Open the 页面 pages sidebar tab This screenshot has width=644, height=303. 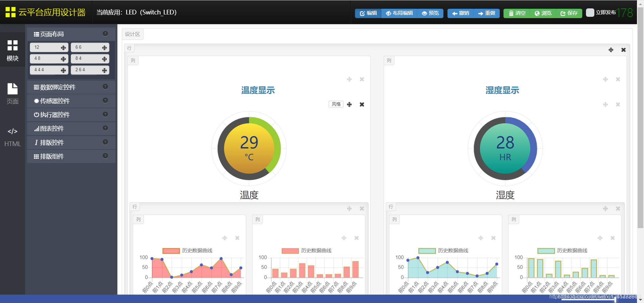pos(12,94)
